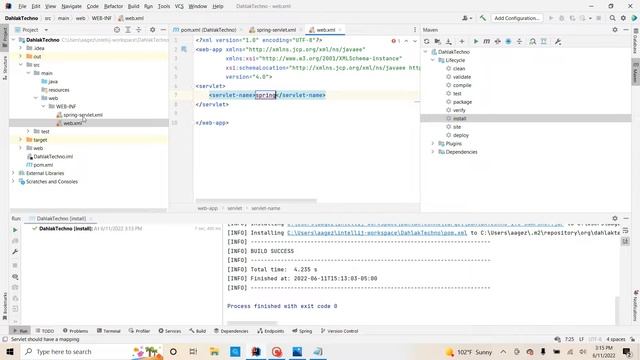Select Maven 'clean' lifecycle goal

[459, 69]
